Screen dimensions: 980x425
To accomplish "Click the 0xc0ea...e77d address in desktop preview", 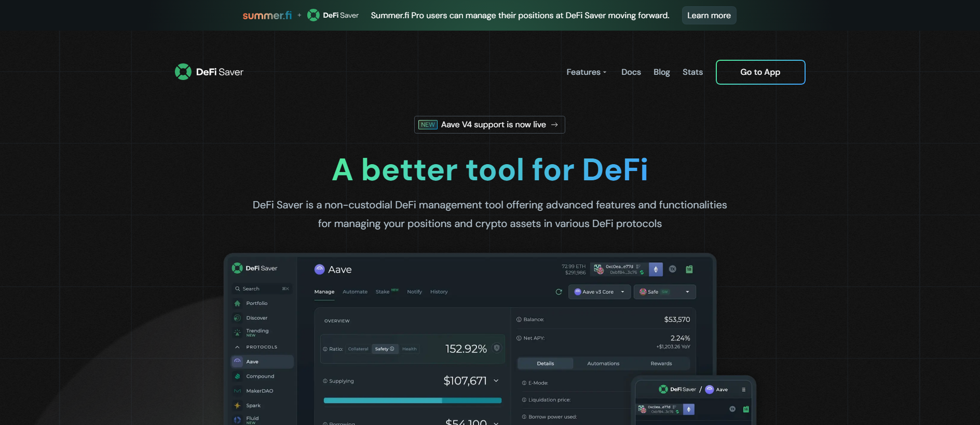I will pyautogui.click(x=619, y=267).
